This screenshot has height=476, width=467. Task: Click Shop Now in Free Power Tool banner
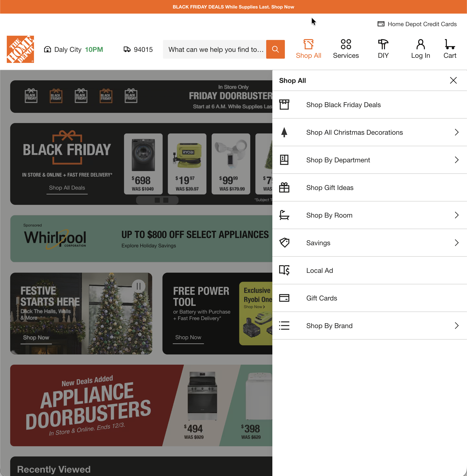188,337
